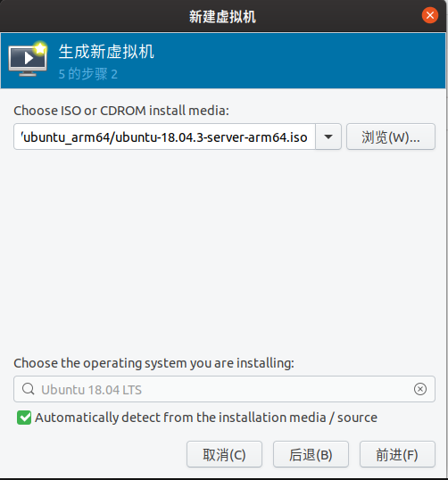
Task: Focus the Ubuntu 18.04 LTS operating system field
Action: (x=224, y=389)
